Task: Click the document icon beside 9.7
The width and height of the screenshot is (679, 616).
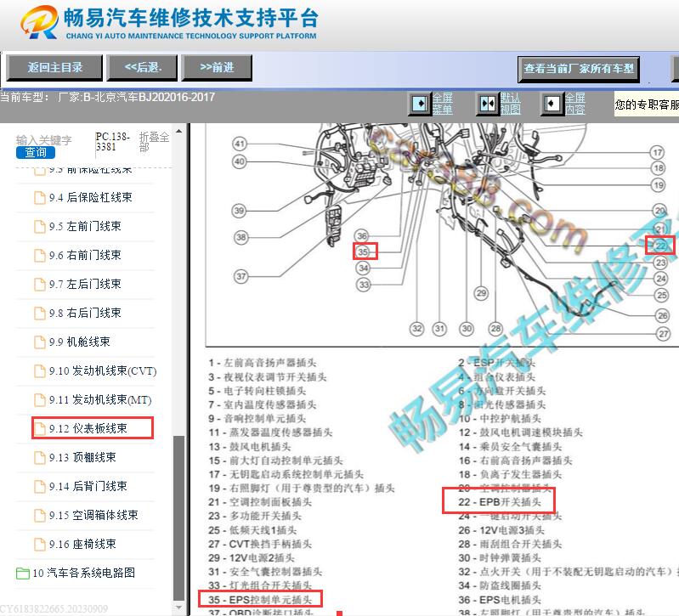Action: [40, 285]
